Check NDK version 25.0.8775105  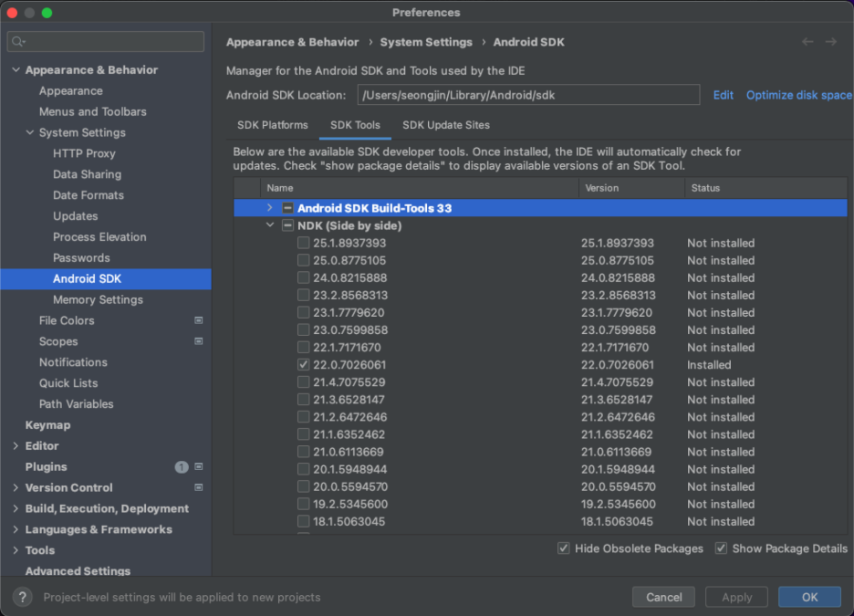303,260
